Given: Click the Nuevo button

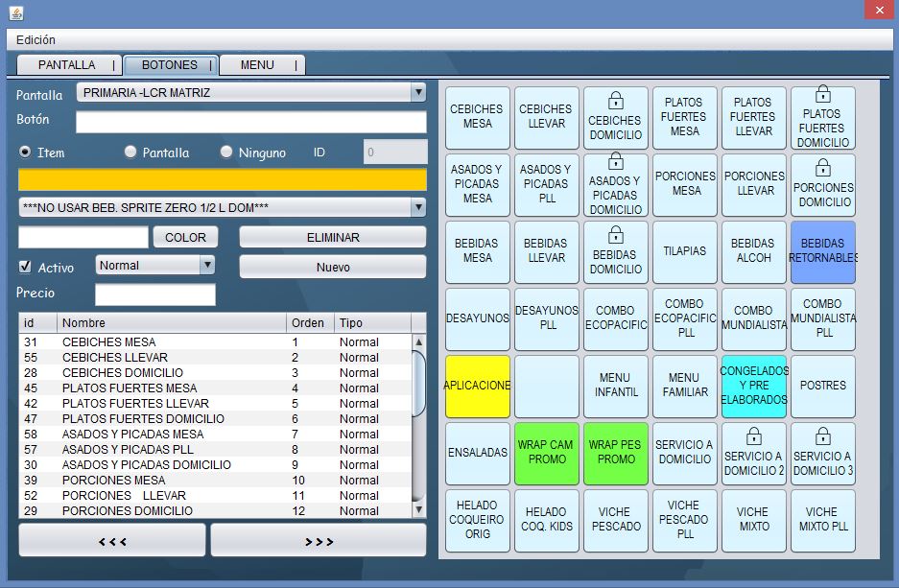Looking at the screenshot, I should (x=332, y=268).
